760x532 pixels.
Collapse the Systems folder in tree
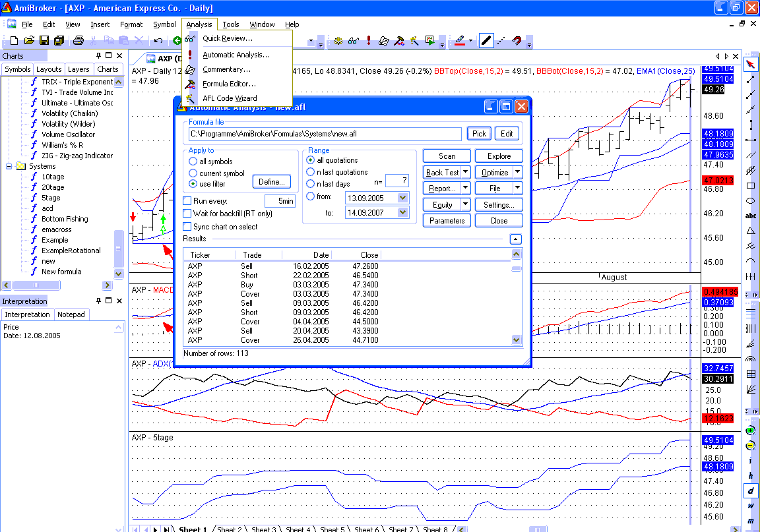point(10,166)
